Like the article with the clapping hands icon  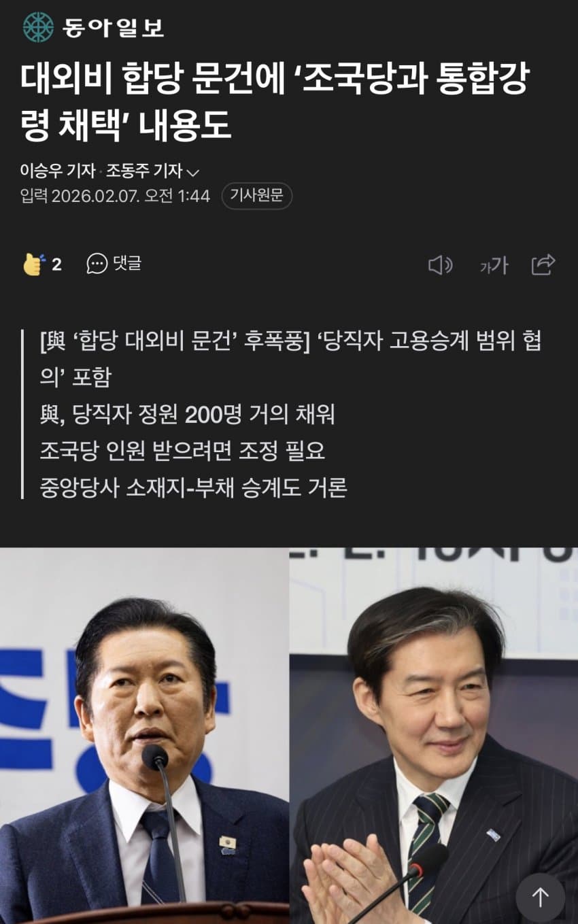(33, 264)
